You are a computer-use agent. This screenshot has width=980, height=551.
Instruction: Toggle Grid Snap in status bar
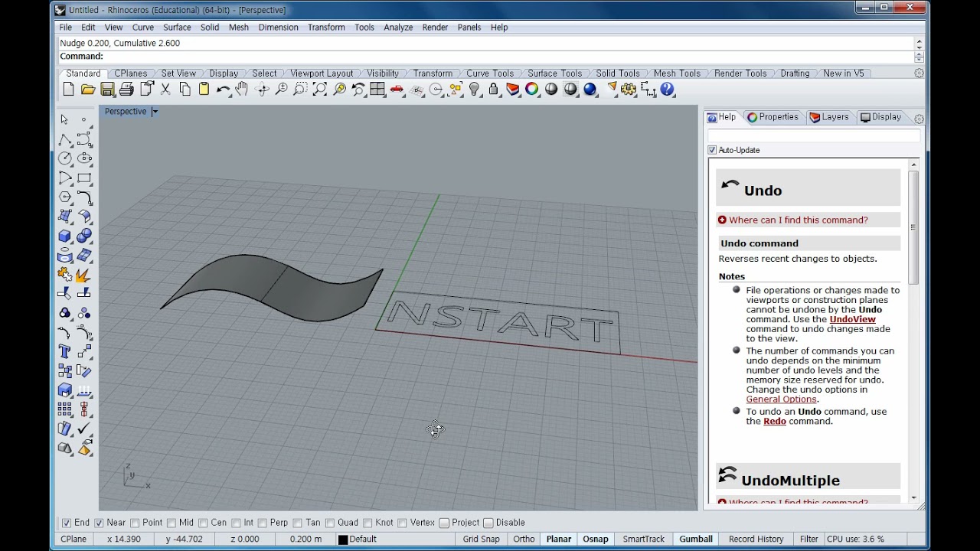pyautogui.click(x=482, y=539)
